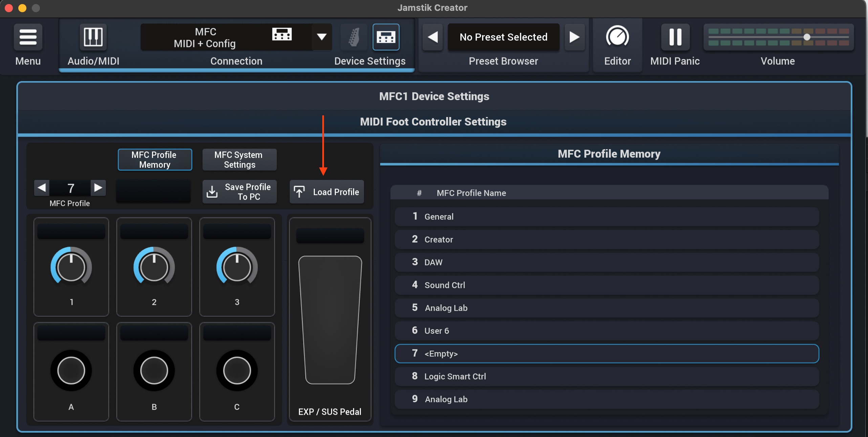Adjust knob 3 on foot controller
This screenshot has width=868, height=437.
point(237,267)
